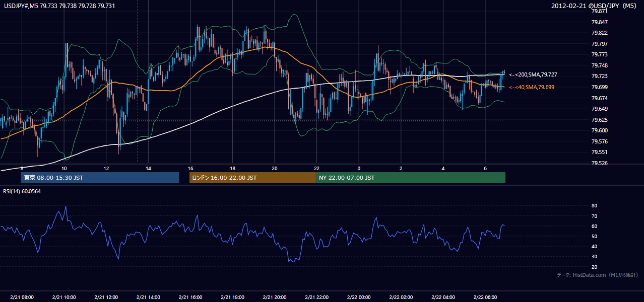Click price axis value 79.797

coord(600,44)
